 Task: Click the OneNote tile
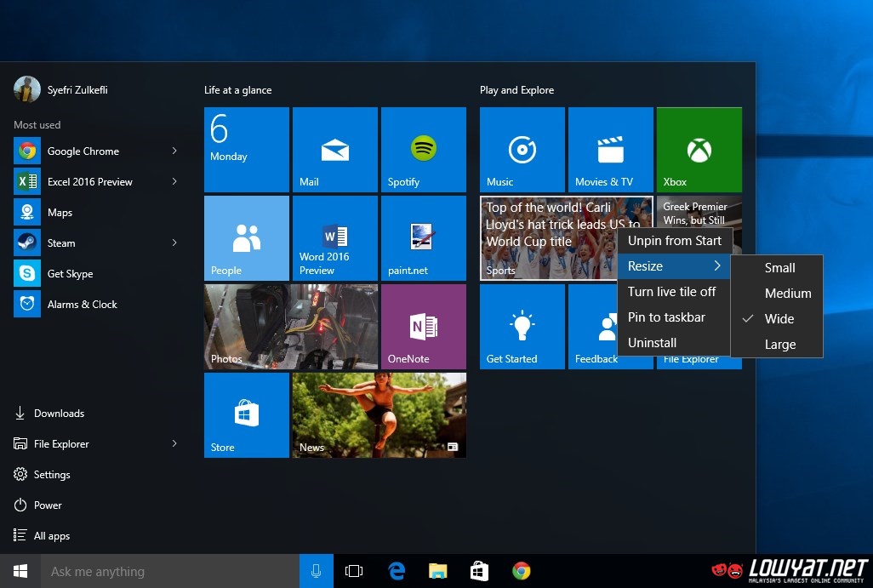pos(423,327)
